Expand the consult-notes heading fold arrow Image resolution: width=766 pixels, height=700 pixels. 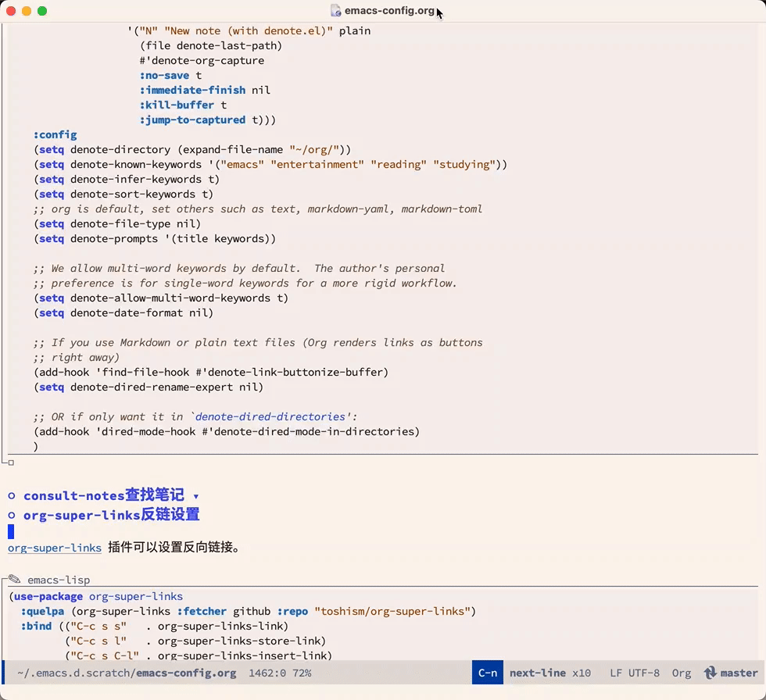(196, 497)
